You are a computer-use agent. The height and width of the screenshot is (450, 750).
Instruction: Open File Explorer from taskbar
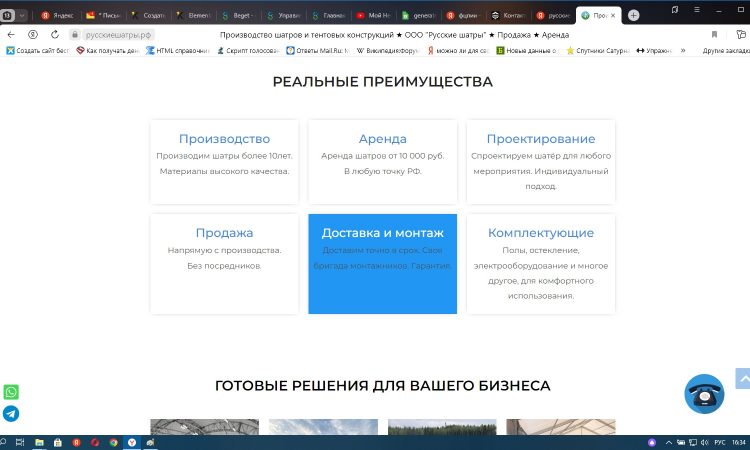(39, 442)
